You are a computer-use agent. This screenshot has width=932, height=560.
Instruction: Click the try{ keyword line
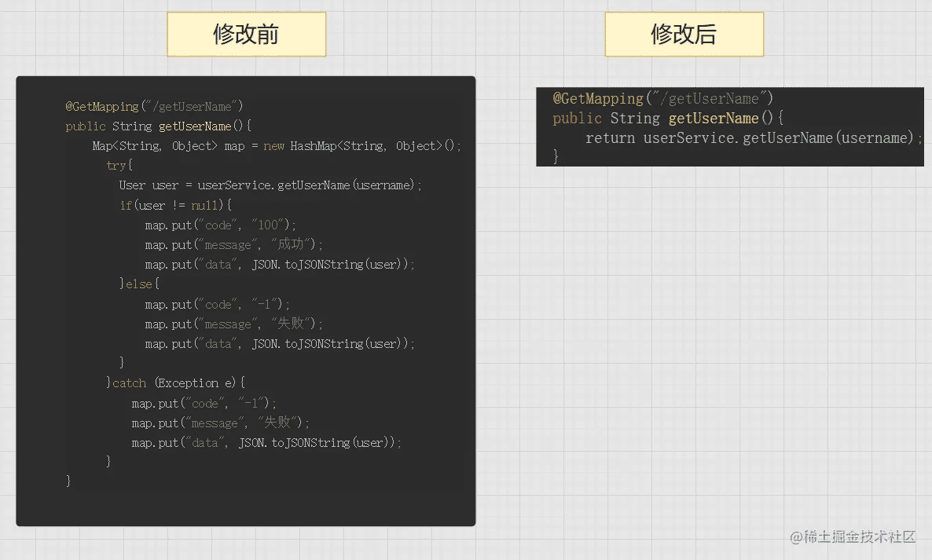point(119,166)
